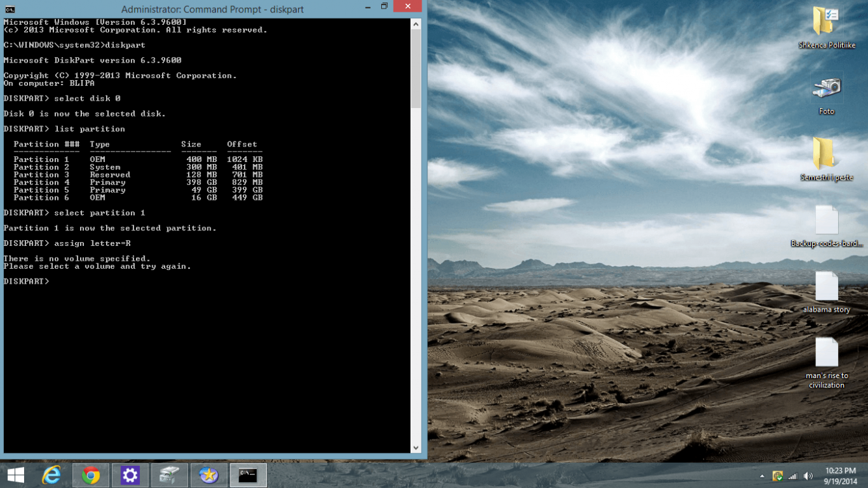The width and height of the screenshot is (868, 488).
Task: Switch to the Command Prompt taskbar button
Action: click(x=248, y=475)
